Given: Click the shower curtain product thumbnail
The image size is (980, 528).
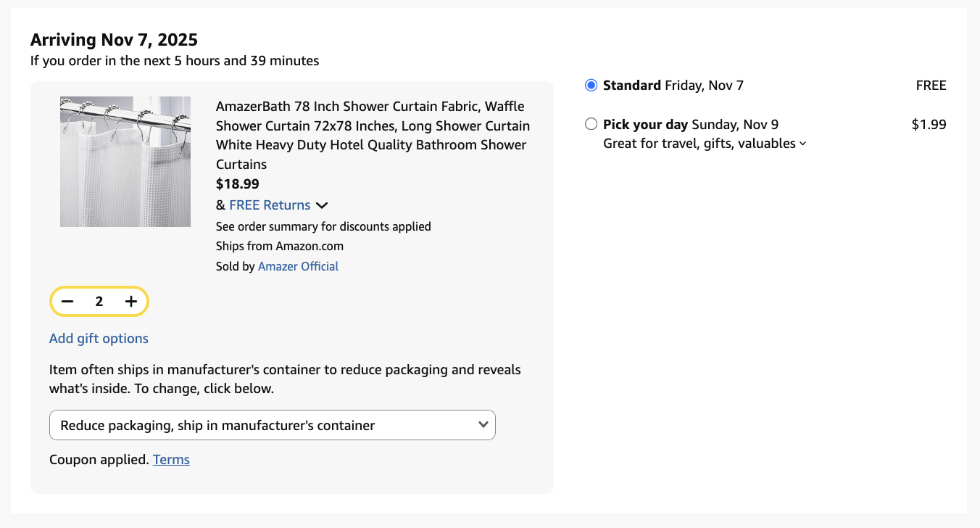Looking at the screenshot, I should (125, 162).
